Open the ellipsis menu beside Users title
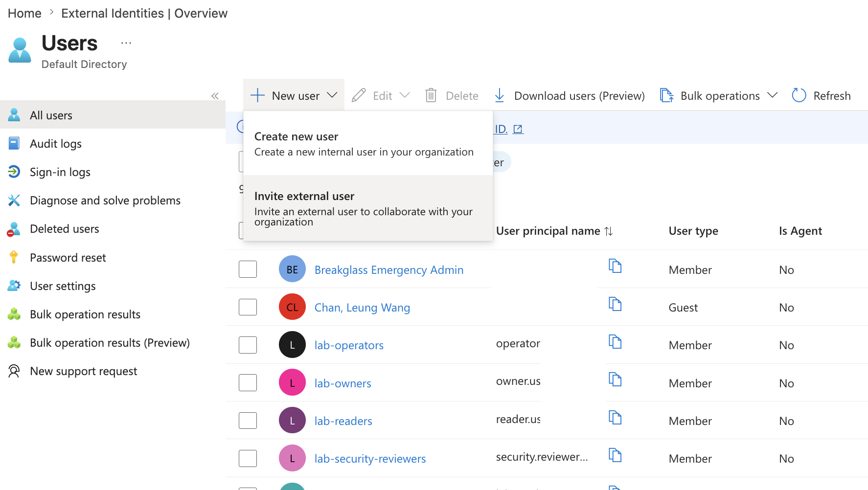Viewport: 868px width, 490px height. coord(126,43)
